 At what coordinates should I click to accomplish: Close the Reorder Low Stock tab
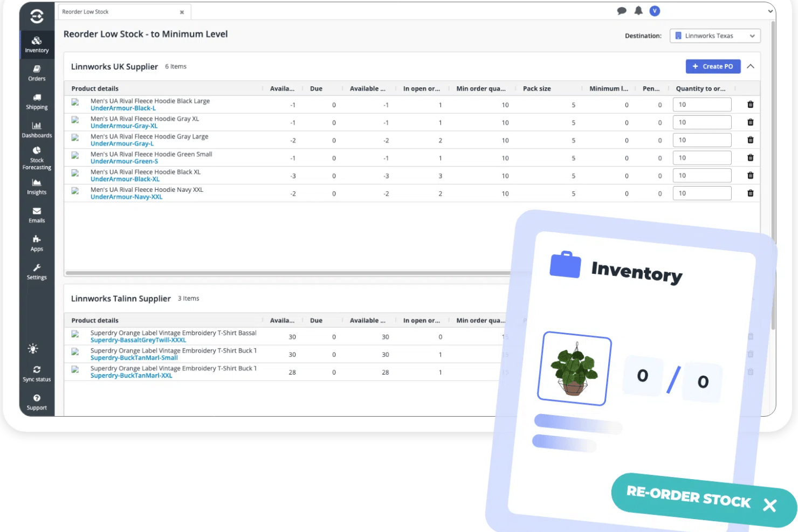pyautogui.click(x=182, y=12)
